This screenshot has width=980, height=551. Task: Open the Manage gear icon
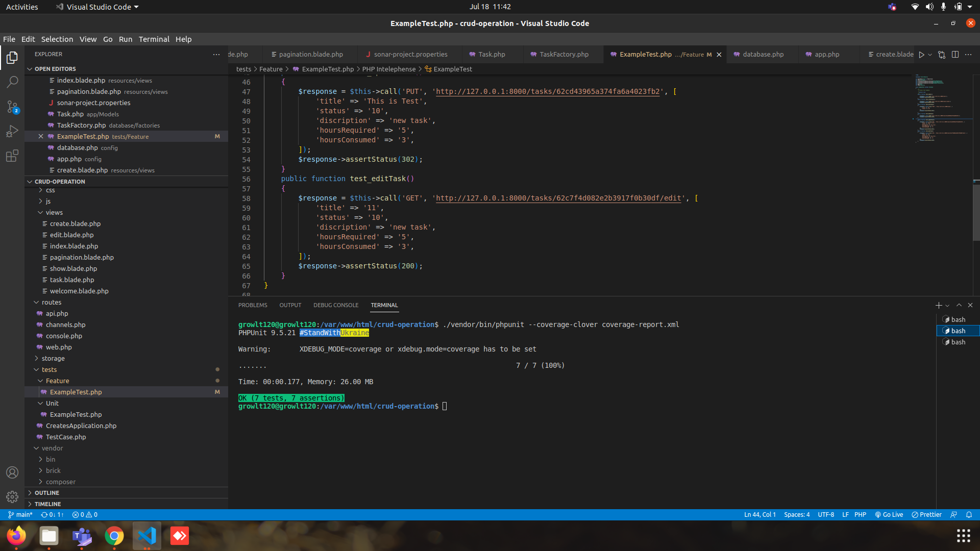point(12,496)
